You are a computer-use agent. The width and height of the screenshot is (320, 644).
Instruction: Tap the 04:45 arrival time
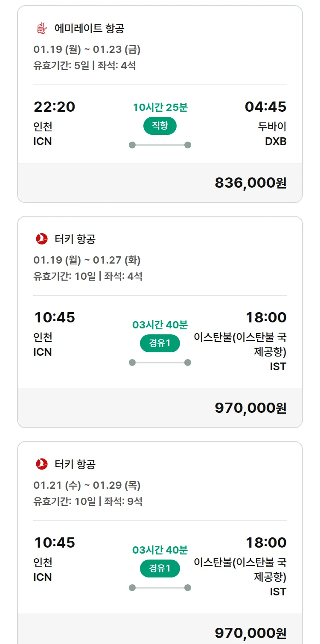coord(265,107)
